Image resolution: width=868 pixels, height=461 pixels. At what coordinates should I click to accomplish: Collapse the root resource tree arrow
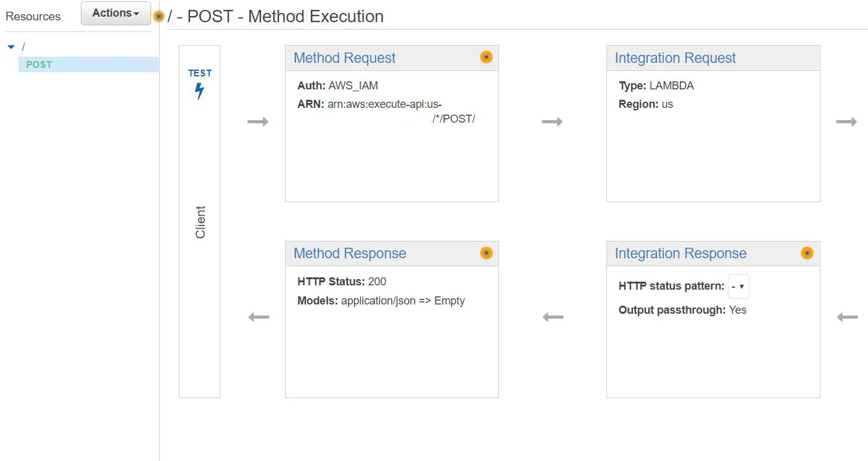[11, 47]
